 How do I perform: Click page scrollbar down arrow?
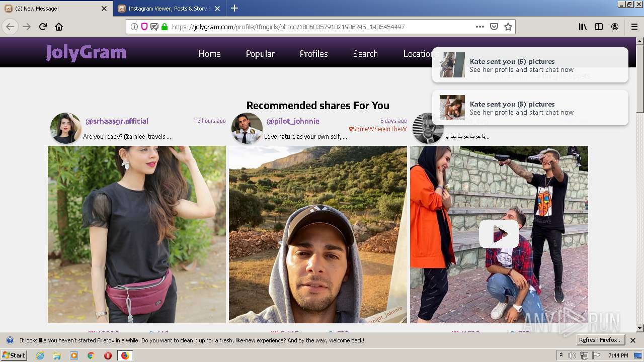pos(640,328)
